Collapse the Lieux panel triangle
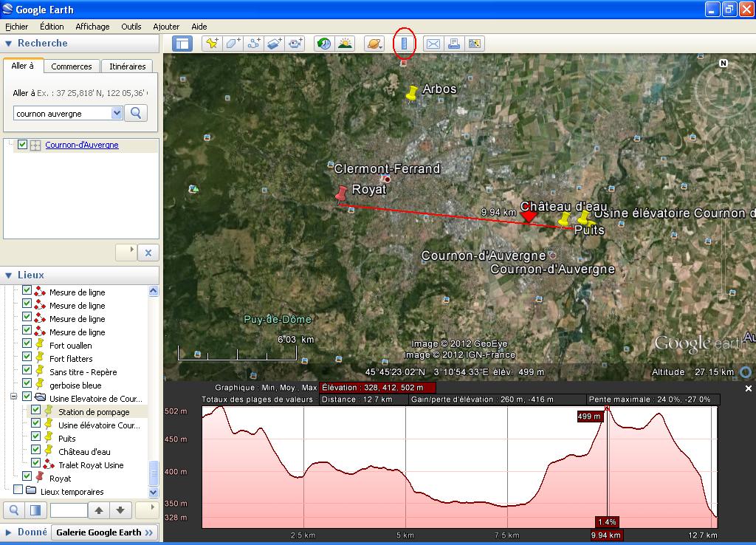 (x=9, y=275)
